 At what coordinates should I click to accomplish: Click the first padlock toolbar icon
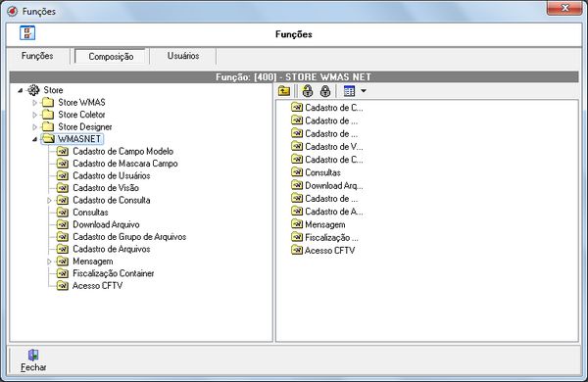(x=308, y=91)
